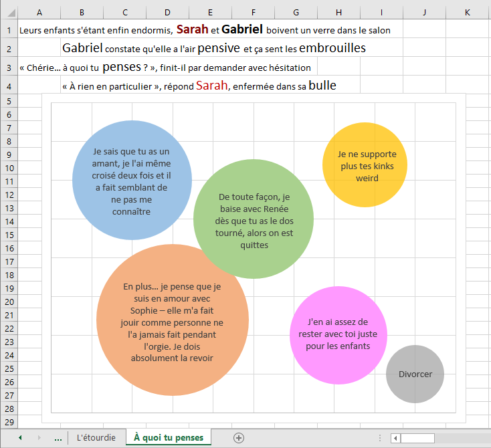Select the gray Divorcer bubble

pos(415,374)
